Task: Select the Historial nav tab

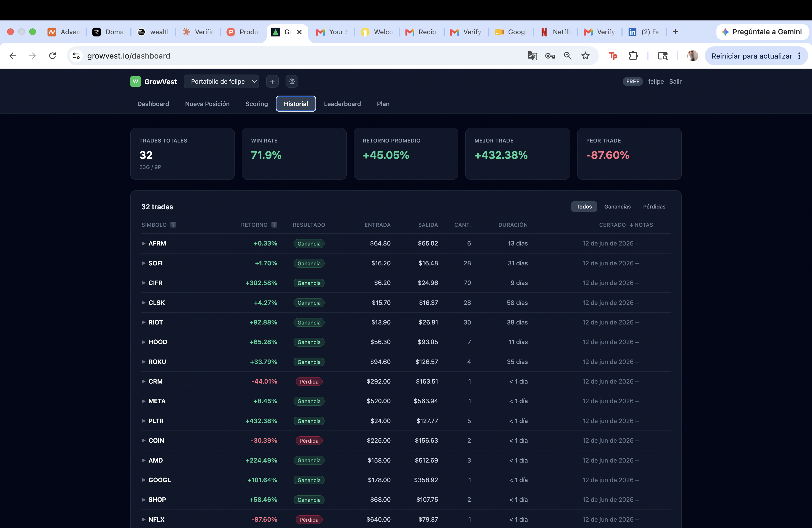Action: click(296, 104)
